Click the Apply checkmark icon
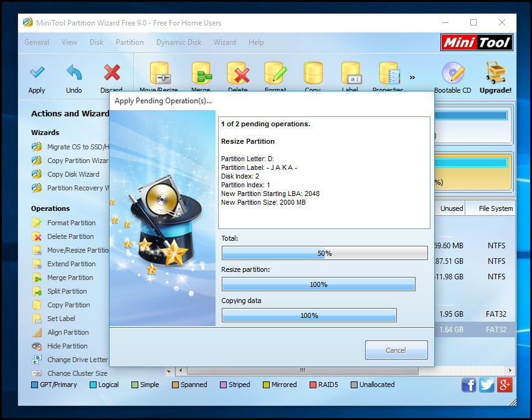Screen dimensions: 532x420 tap(37, 72)
